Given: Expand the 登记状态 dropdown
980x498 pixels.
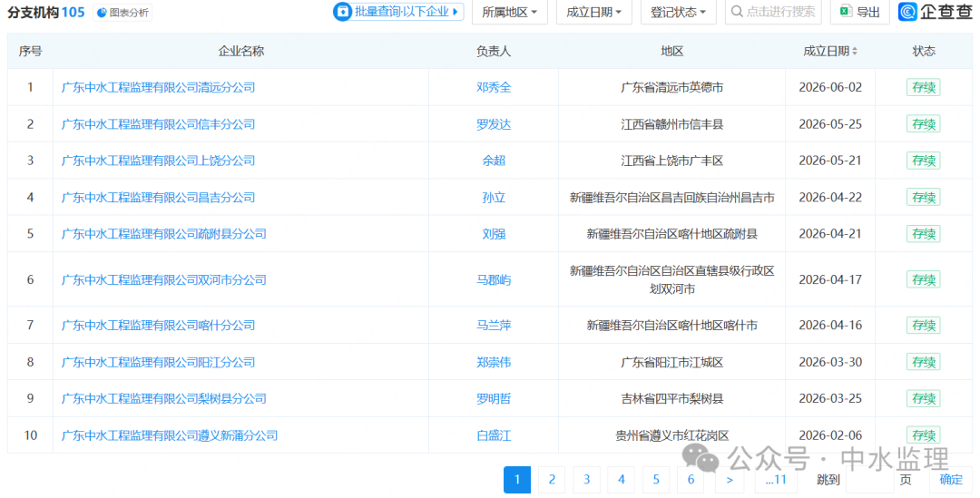Looking at the screenshot, I should point(678,12).
